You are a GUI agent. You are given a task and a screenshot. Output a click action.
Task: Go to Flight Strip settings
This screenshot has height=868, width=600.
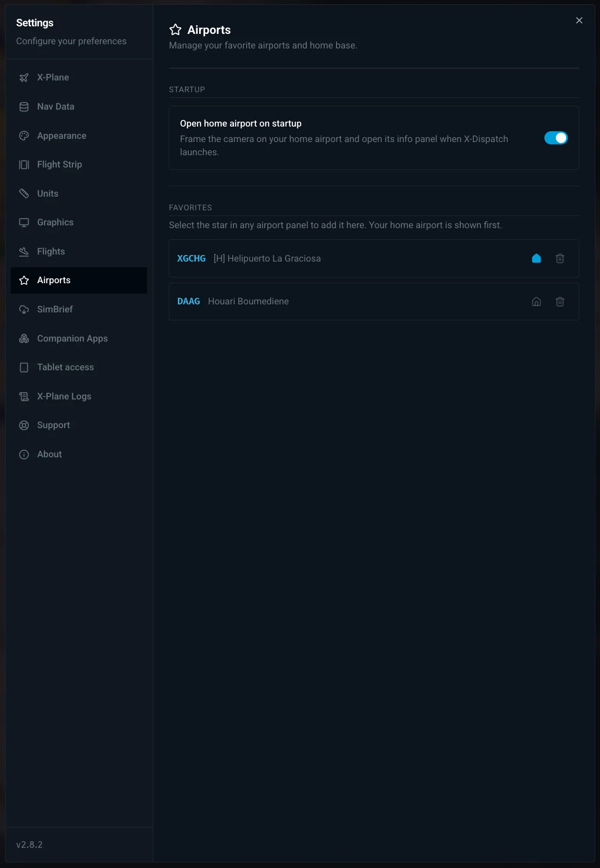click(79, 165)
